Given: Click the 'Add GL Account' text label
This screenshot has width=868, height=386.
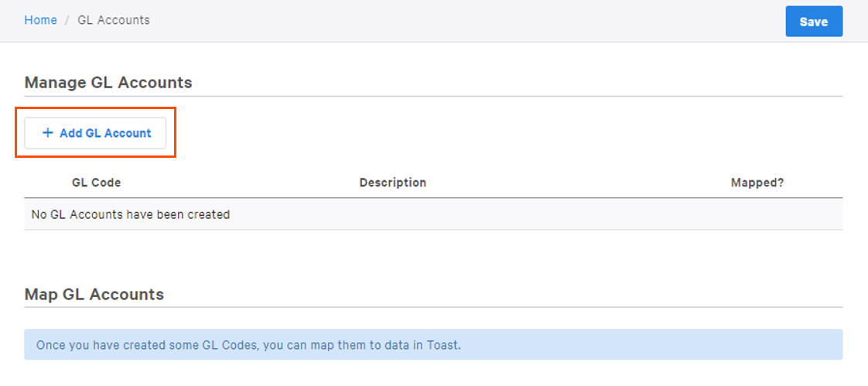Looking at the screenshot, I should click(105, 133).
